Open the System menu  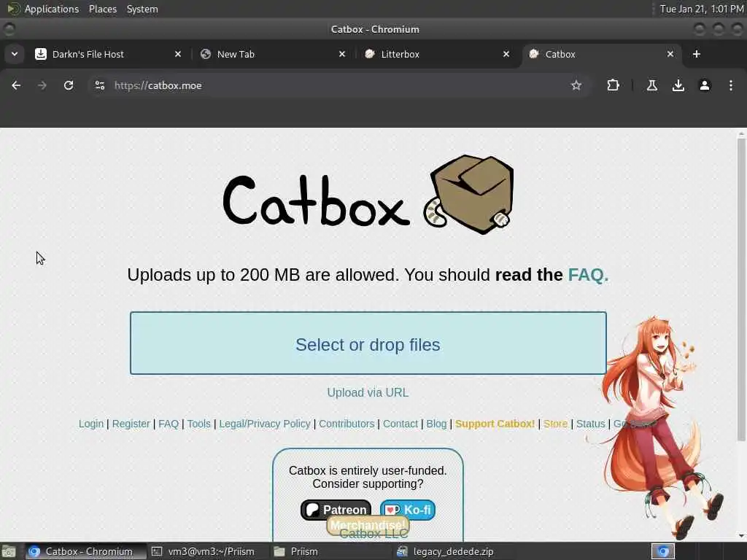coord(142,9)
